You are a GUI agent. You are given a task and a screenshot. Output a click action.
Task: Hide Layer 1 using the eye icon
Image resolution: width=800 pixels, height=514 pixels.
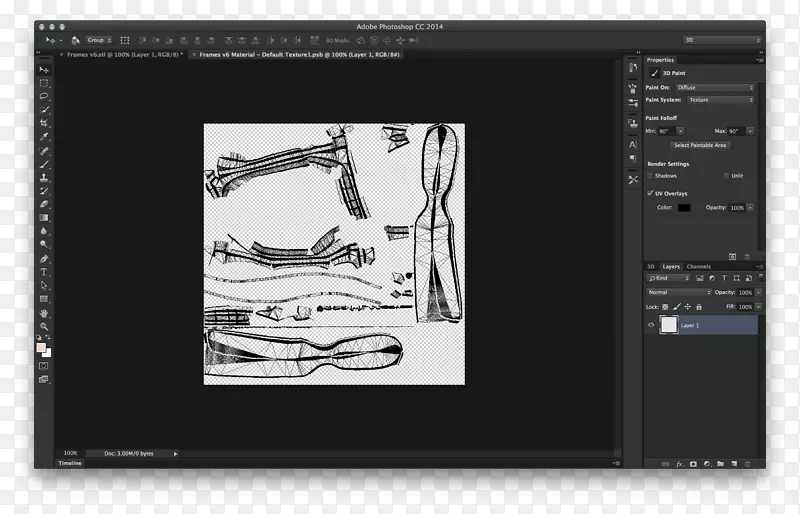[651, 325]
